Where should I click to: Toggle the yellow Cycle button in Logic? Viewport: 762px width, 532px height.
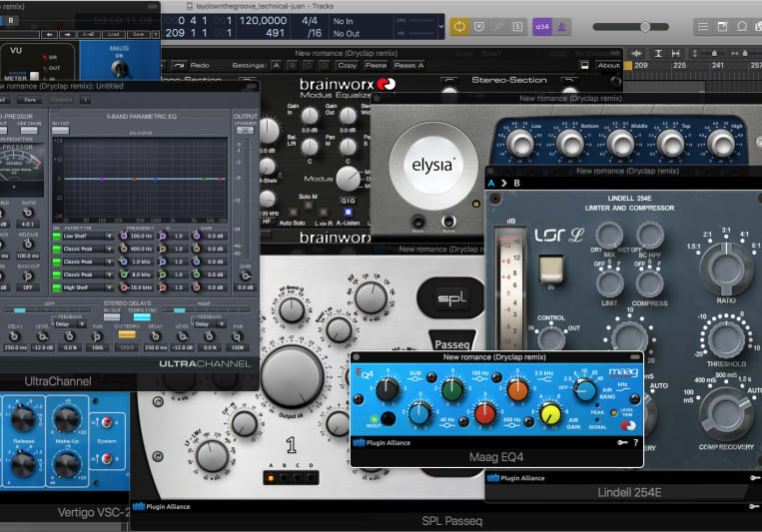tap(459, 26)
